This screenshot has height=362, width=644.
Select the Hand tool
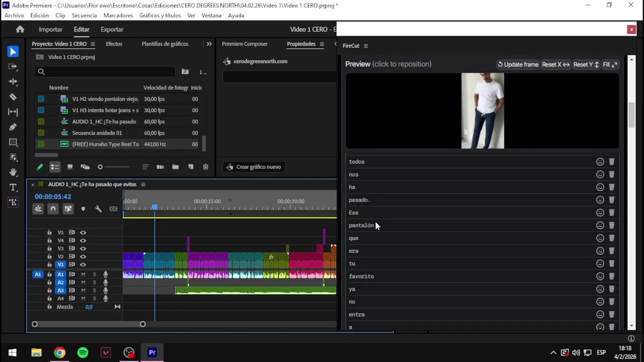click(13, 172)
